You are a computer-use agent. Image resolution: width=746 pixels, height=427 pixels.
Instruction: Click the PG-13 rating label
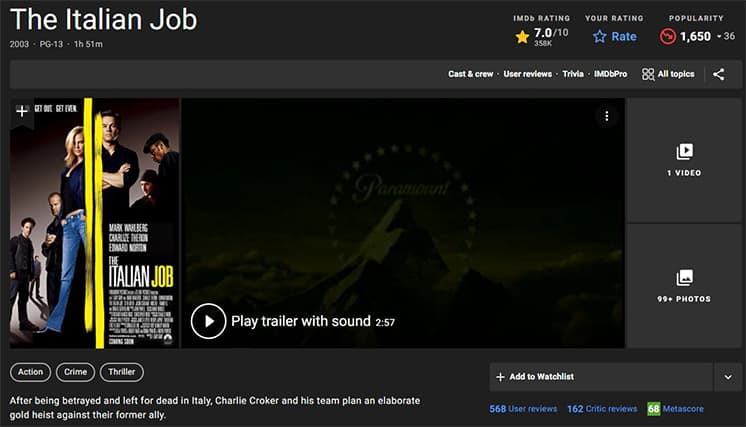tap(51, 44)
